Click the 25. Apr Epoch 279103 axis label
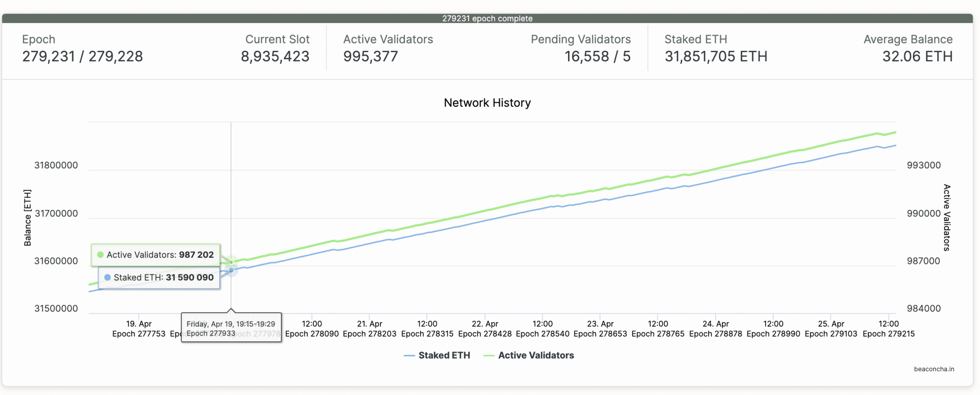 [x=831, y=329]
